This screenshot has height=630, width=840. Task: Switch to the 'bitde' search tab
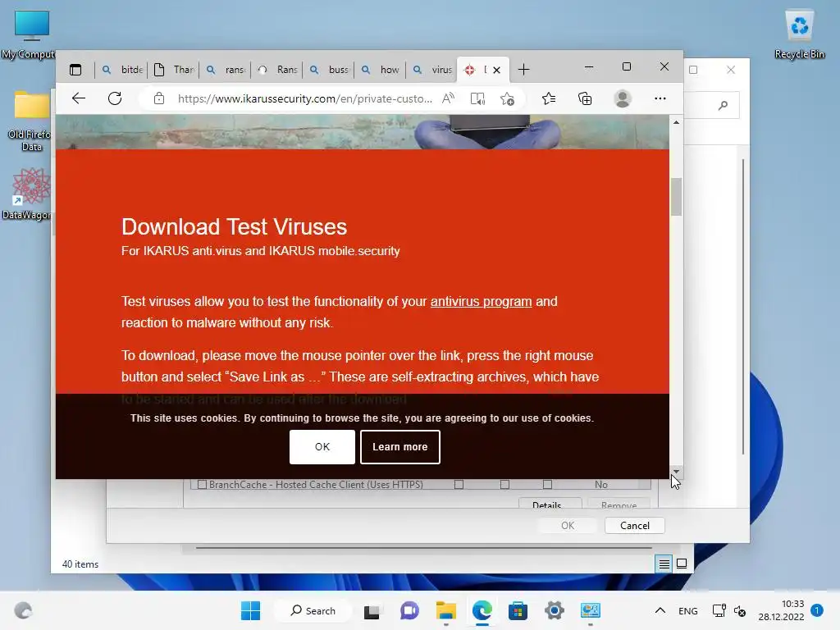[123, 70]
